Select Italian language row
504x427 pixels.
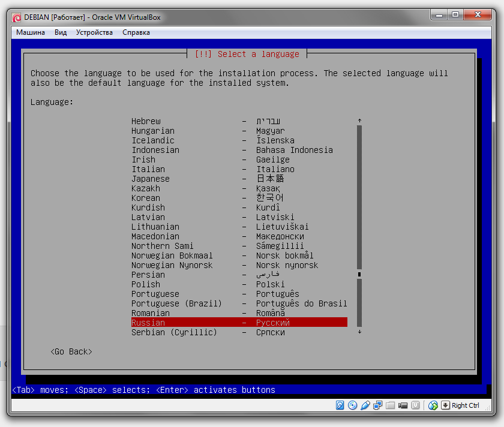(239, 169)
